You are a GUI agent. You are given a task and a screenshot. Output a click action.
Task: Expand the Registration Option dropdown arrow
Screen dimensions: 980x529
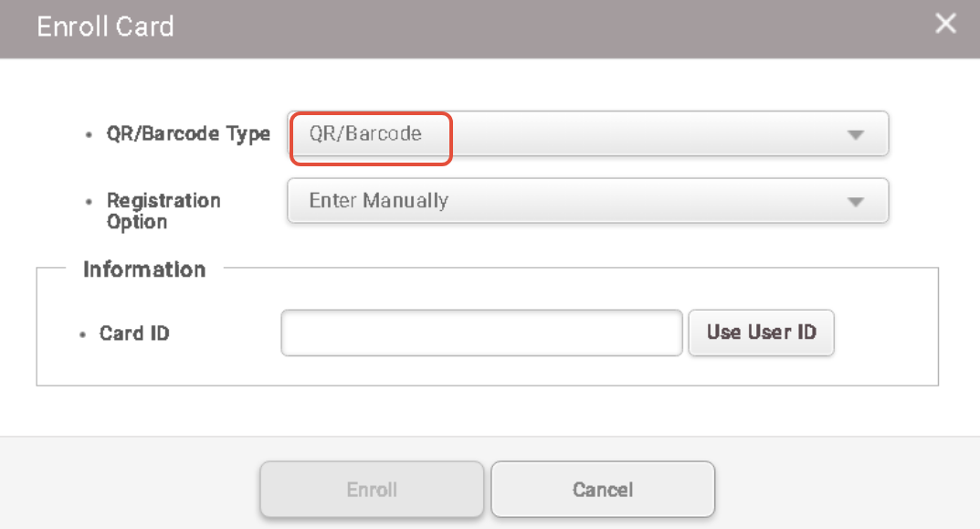(x=855, y=201)
